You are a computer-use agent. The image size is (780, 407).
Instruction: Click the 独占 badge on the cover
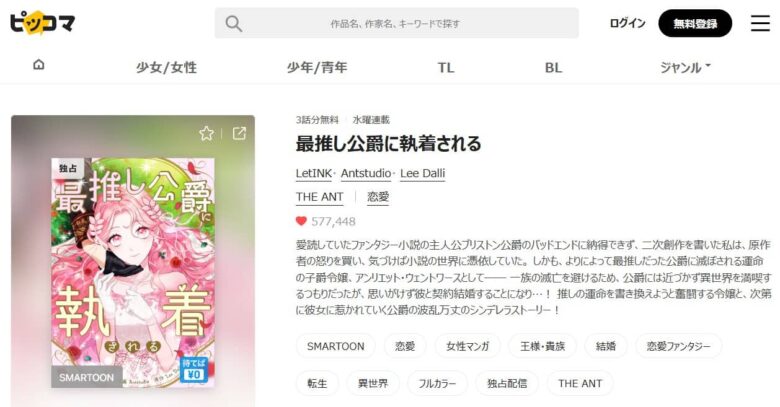[68, 168]
